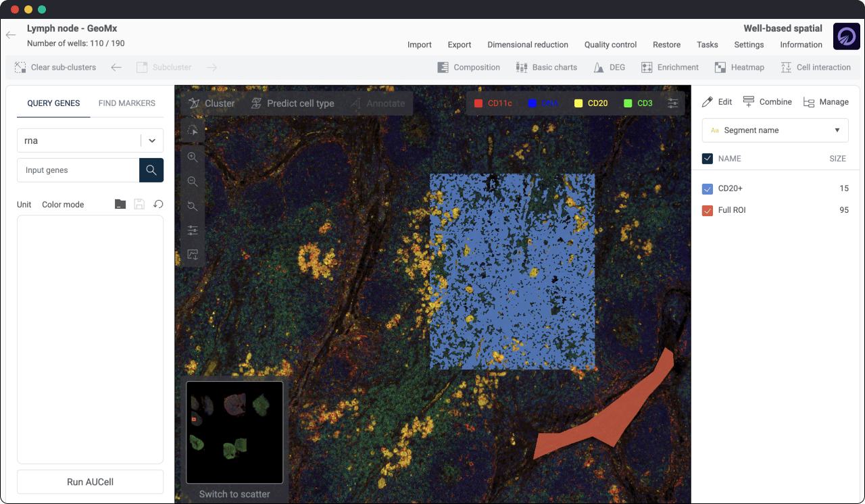Open the gene list folder icon
The width and height of the screenshot is (865, 504).
coord(120,204)
